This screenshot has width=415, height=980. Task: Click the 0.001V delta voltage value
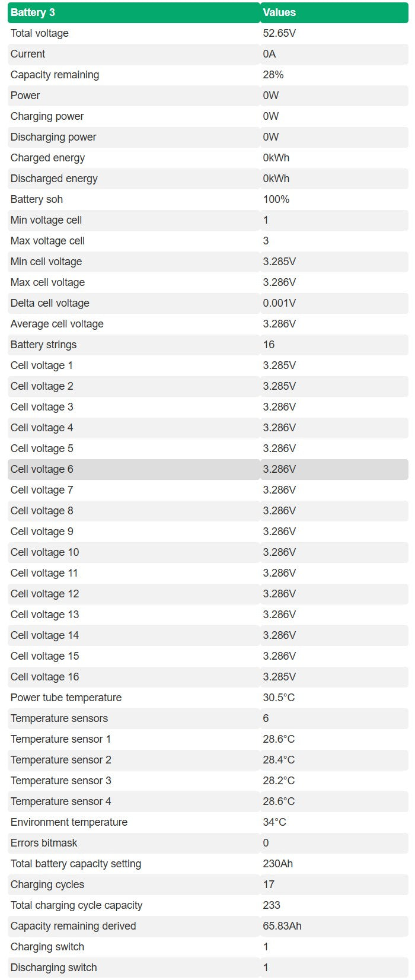pyautogui.click(x=279, y=303)
